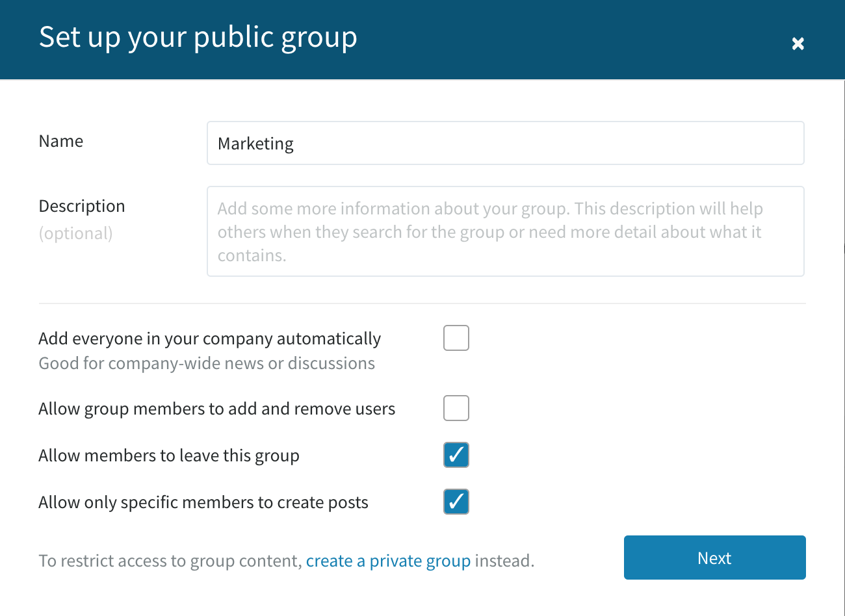Click the checked box next to leaving the group
845x616 pixels.
tap(456, 455)
